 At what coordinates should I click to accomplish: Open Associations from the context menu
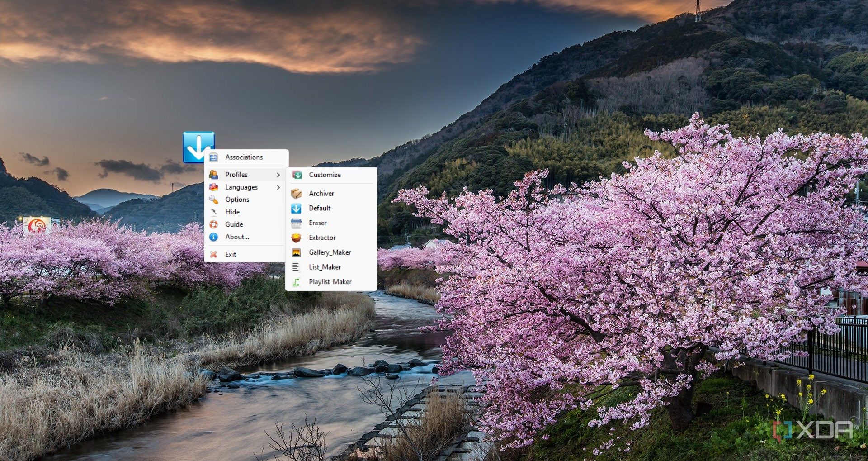246,157
